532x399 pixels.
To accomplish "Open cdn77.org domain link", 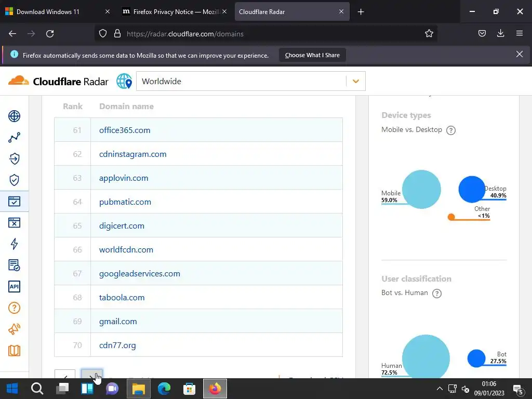I will tap(117, 345).
